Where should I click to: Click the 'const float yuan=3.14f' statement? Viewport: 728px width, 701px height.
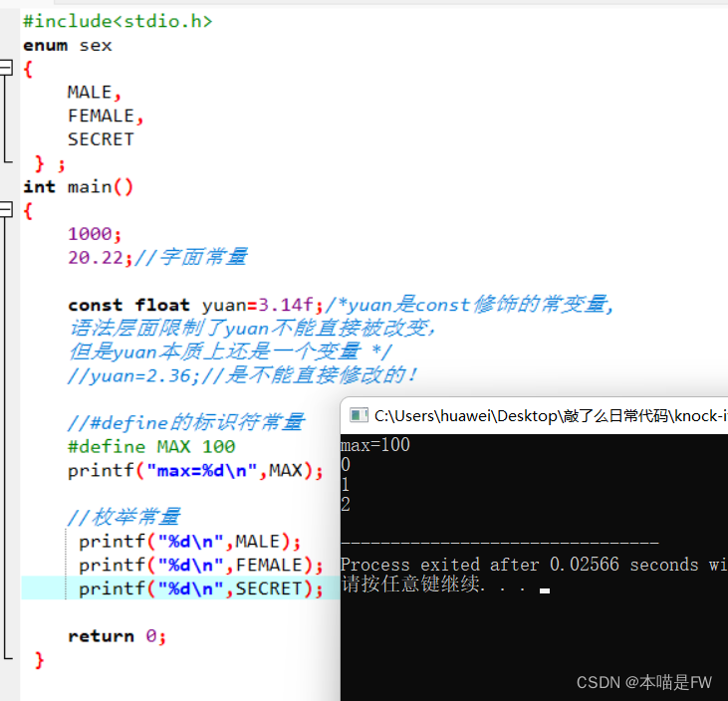(x=195, y=305)
